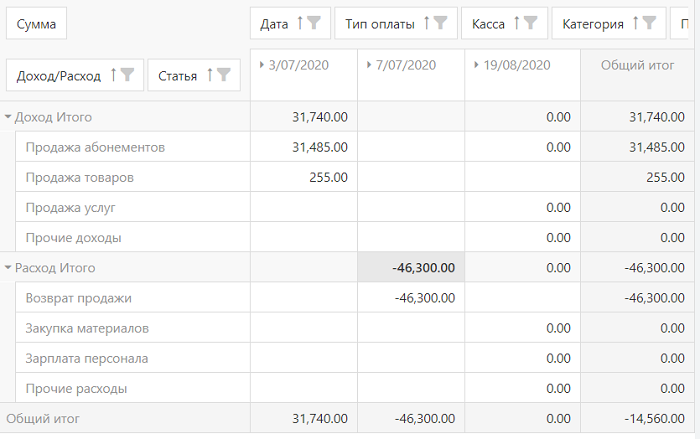Screen dimensions: 700x439
Task: Select the bottom -46,300.00 total under 7/07/2020
Action: (x=411, y=418)
